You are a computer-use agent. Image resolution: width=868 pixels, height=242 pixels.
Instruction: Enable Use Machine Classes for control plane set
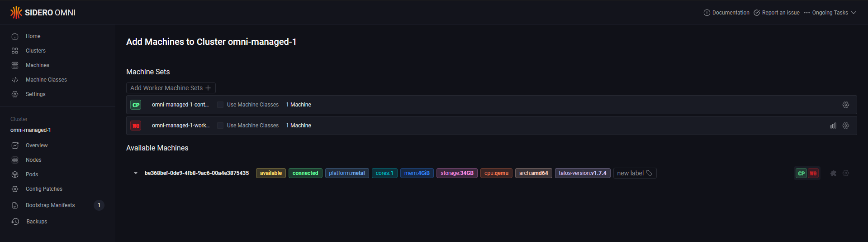pos(220,105)
